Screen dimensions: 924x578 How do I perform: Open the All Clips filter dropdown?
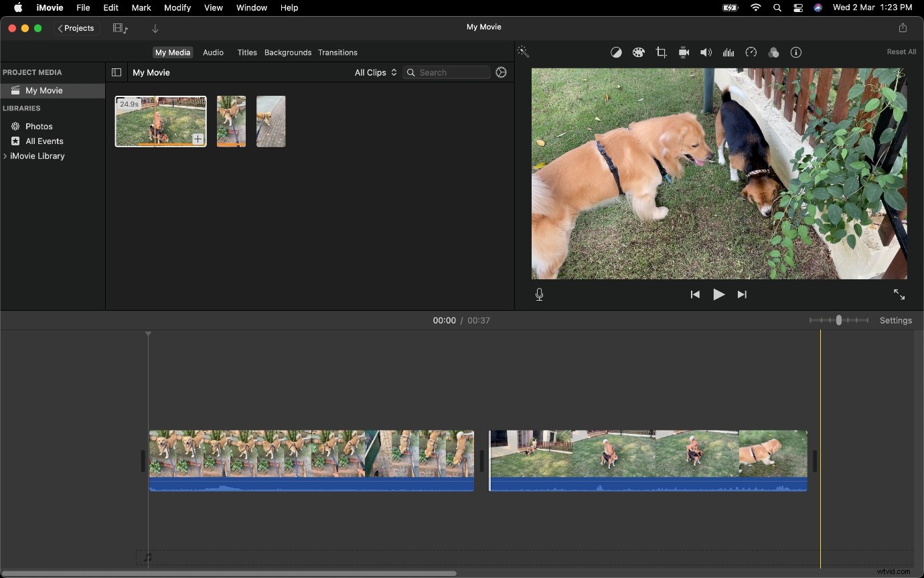375,72
